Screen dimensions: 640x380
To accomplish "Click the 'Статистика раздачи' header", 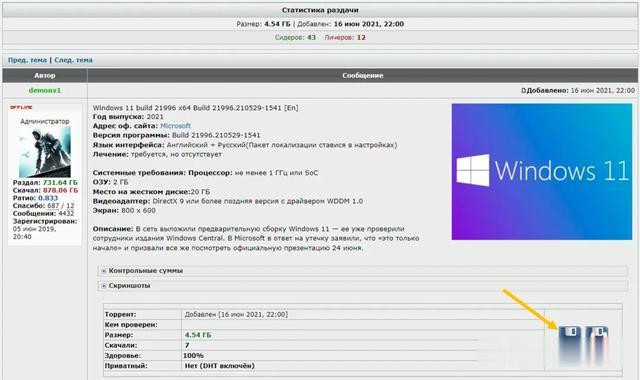I will coord(320,10).
